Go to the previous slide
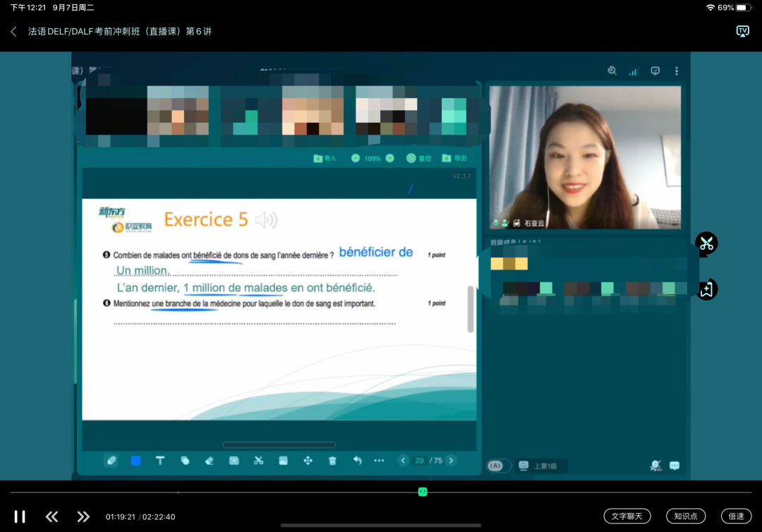This screenshot has width=762, height=532. (x=403, y=461)
